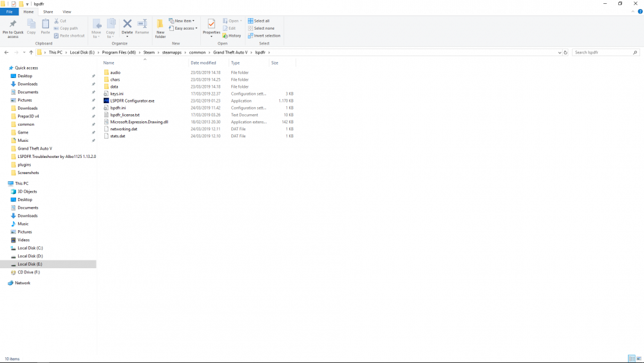Screen dimensions: 644x363
Task: Click Select all in the ribbon
Action: [259, 21]
